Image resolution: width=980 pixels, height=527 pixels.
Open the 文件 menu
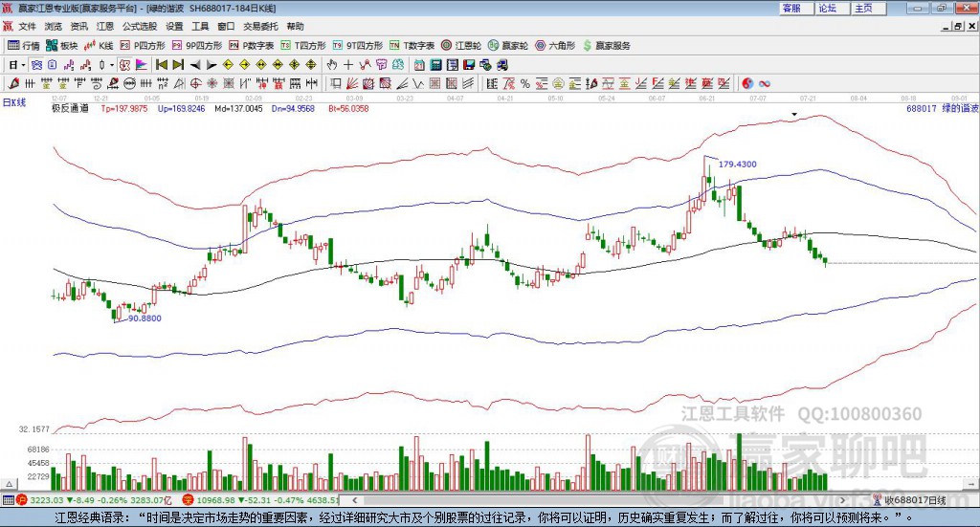click(27, 26)
